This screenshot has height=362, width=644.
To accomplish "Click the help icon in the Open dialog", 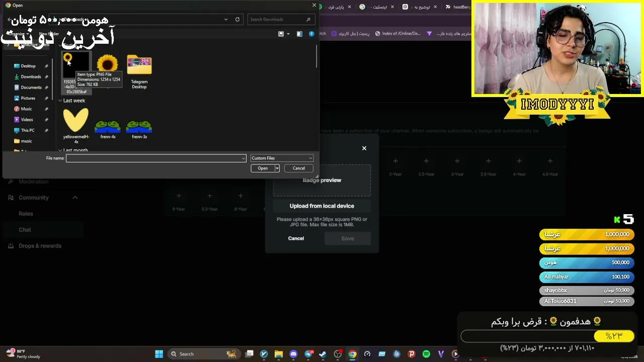I will pos(311,34).
